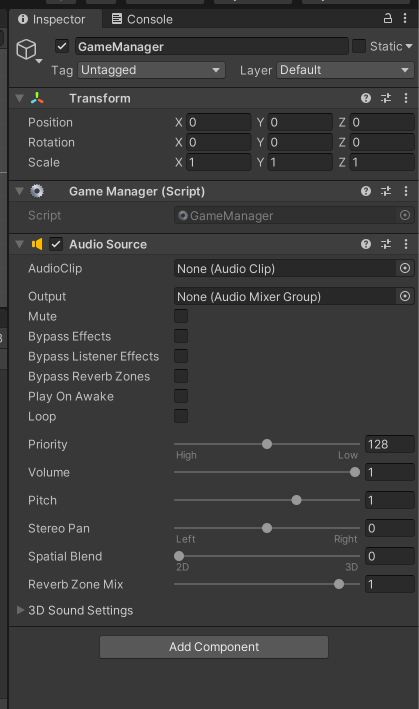
Task: Switch to the Console tab
Action: (x=142, y=19)
